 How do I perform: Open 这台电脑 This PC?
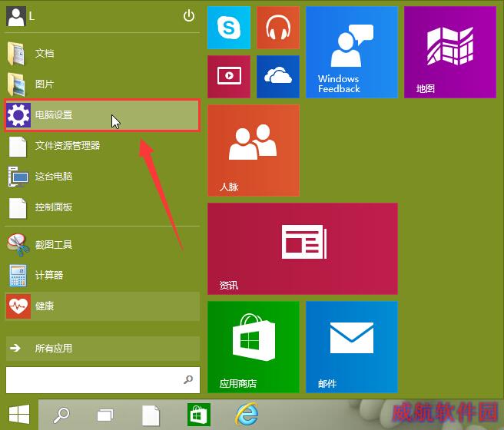tap(102, 177)
